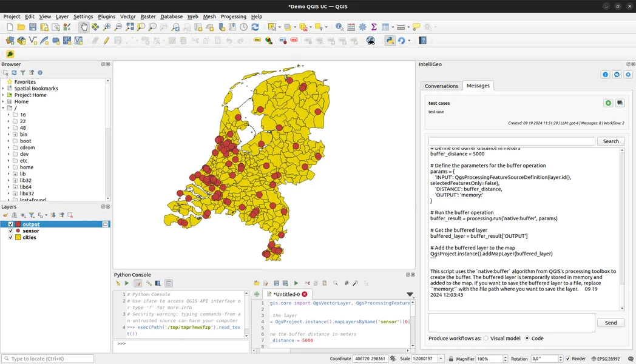Run the script in Python editor
The image size is (636, 364).
tap(296, 283)
